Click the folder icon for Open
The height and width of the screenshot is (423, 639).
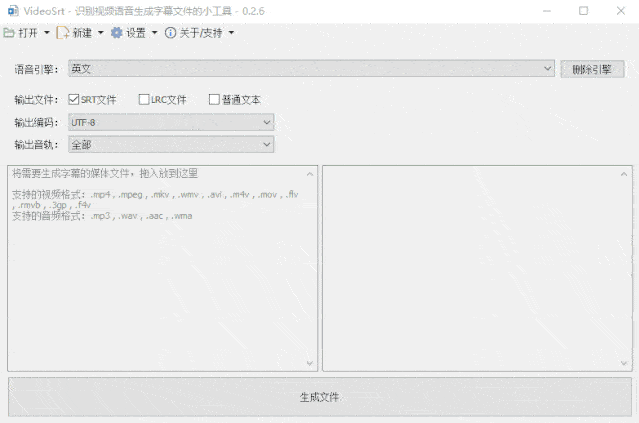click(x=9, y=33)
